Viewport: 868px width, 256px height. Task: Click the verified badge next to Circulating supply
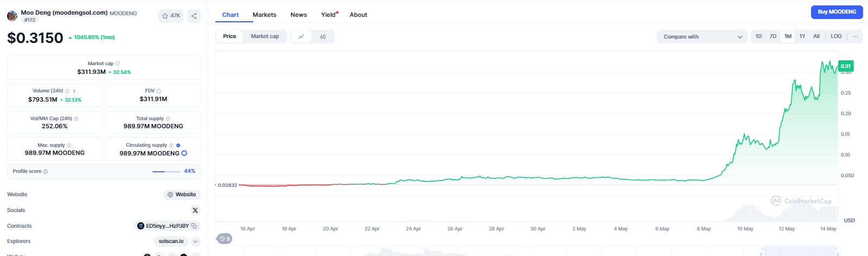pyautogui.click(x=178, y=145)
